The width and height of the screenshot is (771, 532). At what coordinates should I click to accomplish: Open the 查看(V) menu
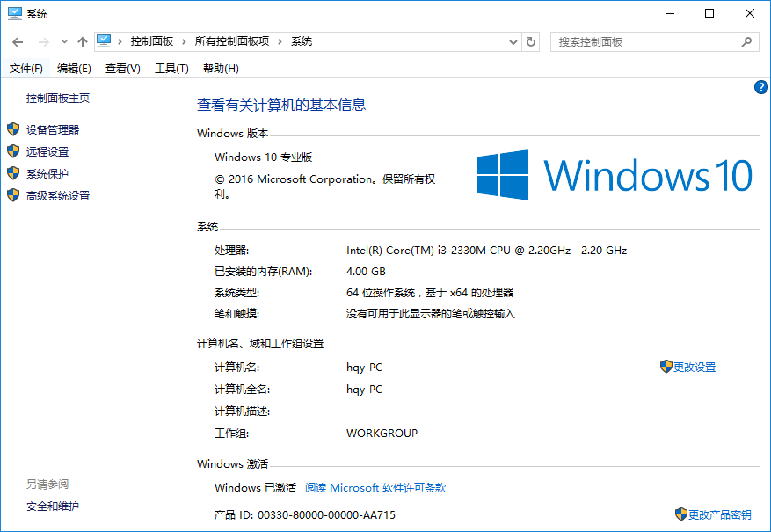click(123, 69)
